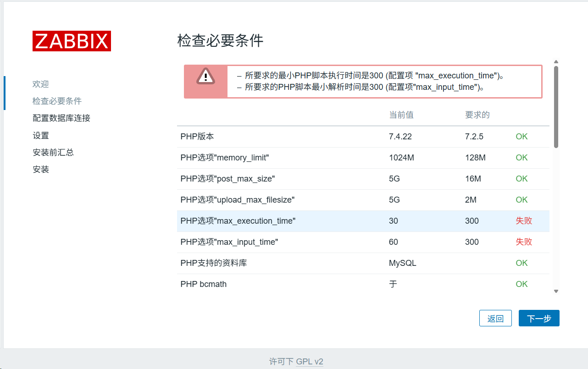The image size is (588, 369).
Task: Open the 安装 step in sidebar
Action: click(41, 170)
